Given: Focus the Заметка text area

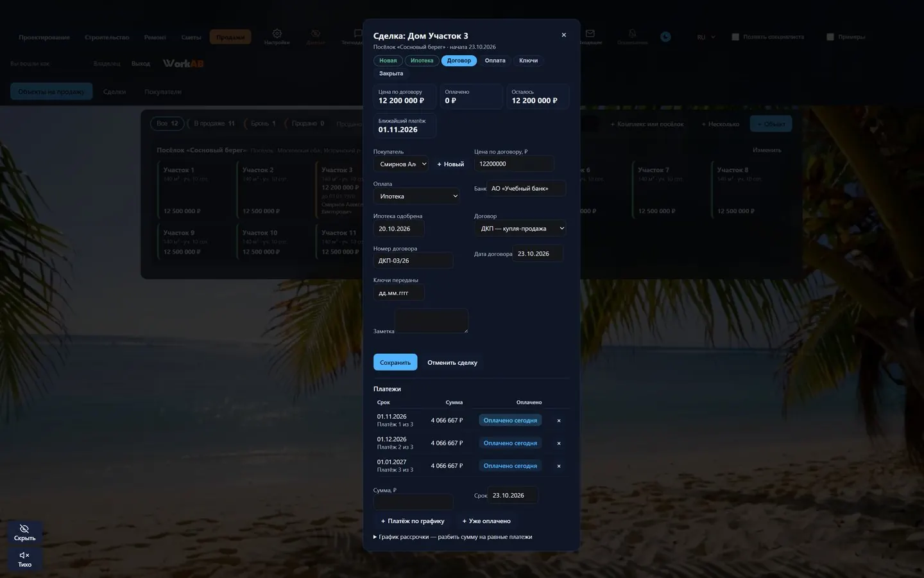Looking at the screenshot, I should (x=431, y=320).
